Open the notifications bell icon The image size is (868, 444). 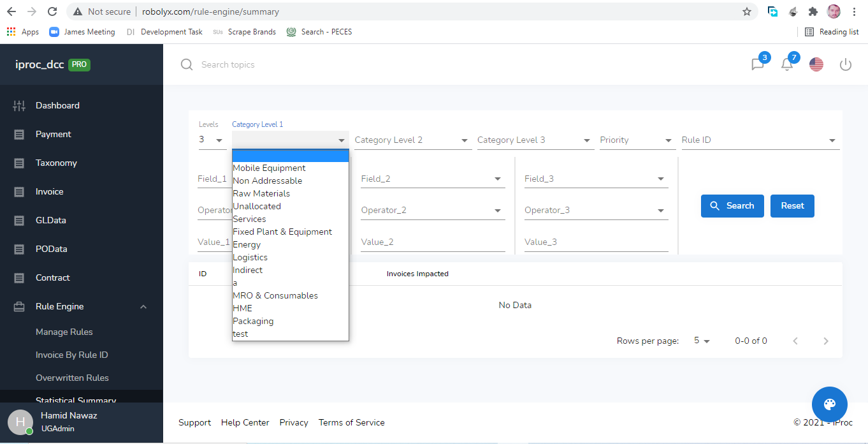point(787,64)
